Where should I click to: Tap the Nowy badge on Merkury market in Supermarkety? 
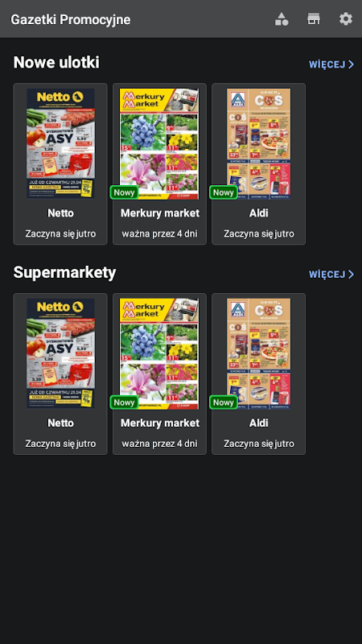[125, 402]
